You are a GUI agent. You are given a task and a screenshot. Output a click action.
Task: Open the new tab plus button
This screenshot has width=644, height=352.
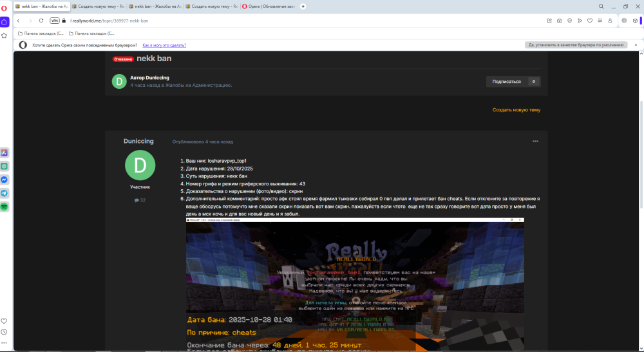pyautogui.click(x=303, y=6)
